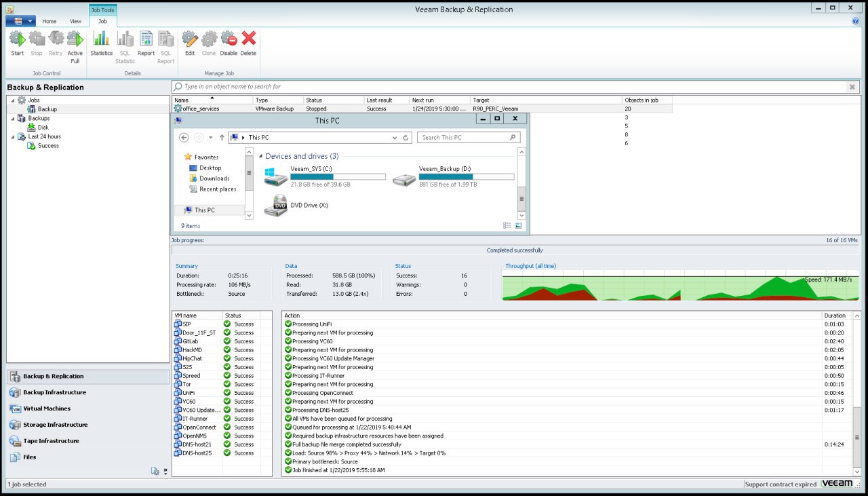Open Veeam help via the question mark icon
The image size is (868, 496).
coord(856,21)
